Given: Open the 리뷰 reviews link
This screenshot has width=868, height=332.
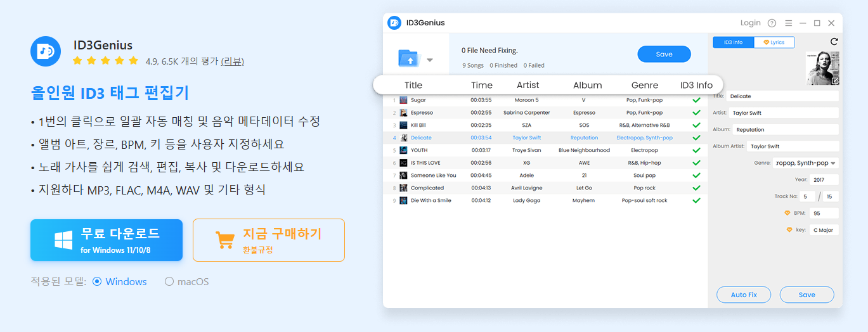Looking at the screenshot, I should click(232, 61).
